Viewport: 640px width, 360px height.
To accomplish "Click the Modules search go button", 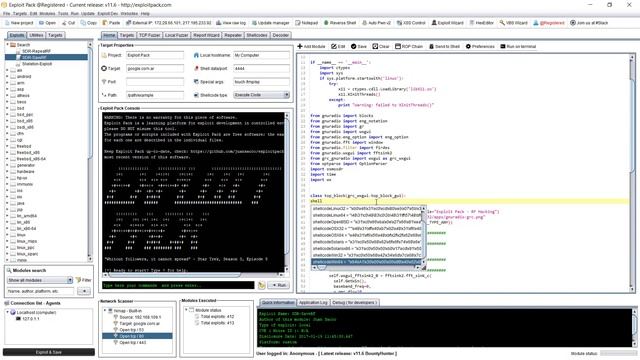I will point(84,291).
